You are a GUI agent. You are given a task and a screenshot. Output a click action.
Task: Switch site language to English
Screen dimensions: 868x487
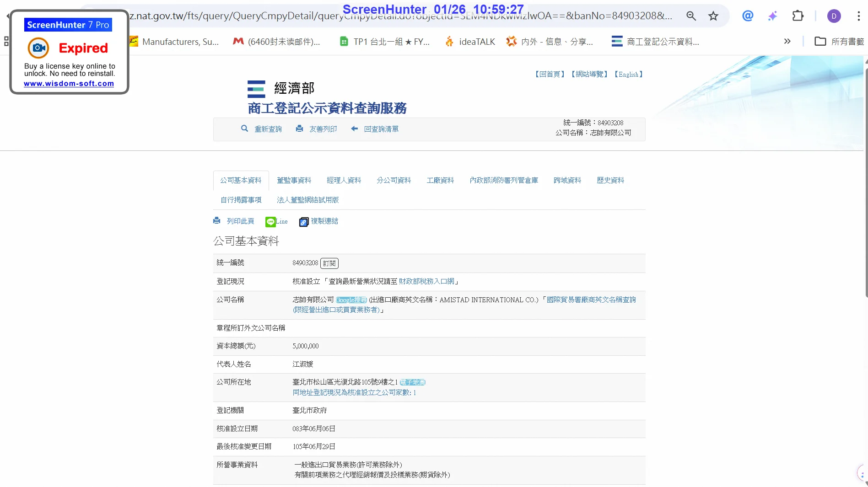click(628, 75)
